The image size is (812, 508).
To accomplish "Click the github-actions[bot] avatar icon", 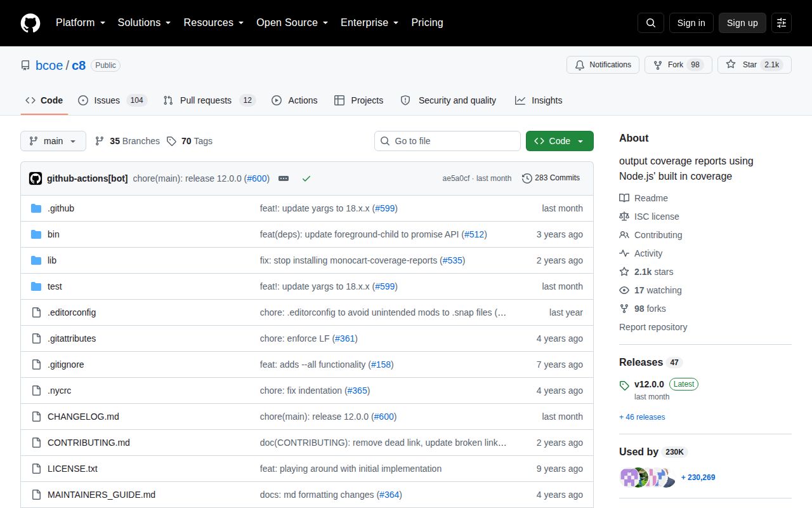I will (36, 178).
